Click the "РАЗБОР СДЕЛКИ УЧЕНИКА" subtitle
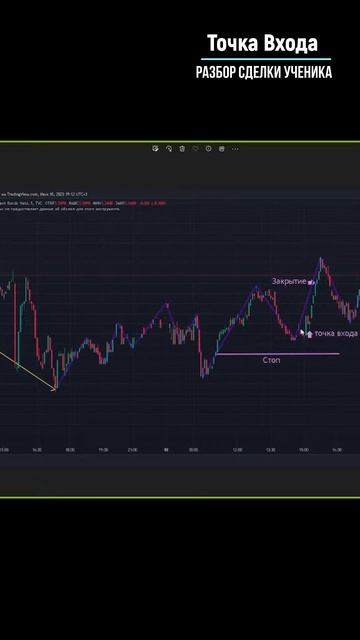 [264, 72]
